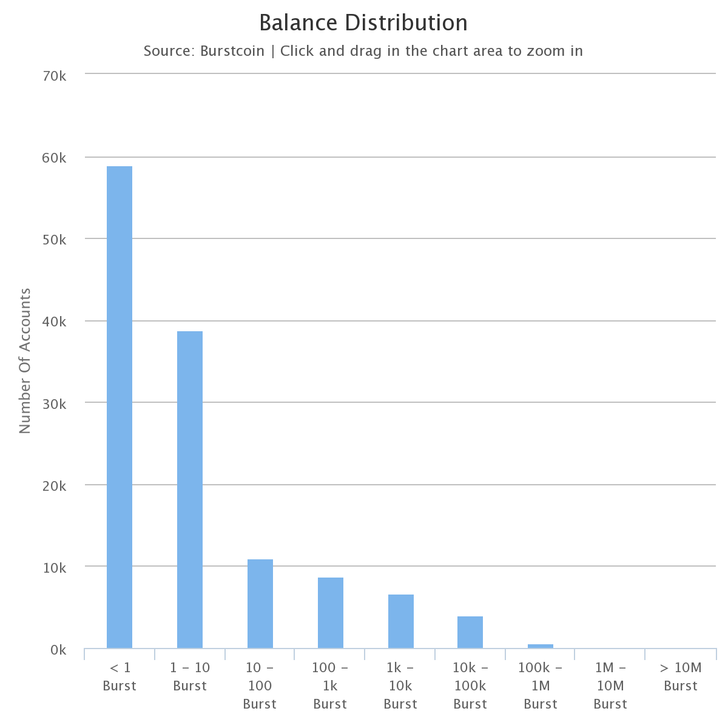The image size is (728, 728).
Task: Click the '60k' y-axis label
Action: 55,158
